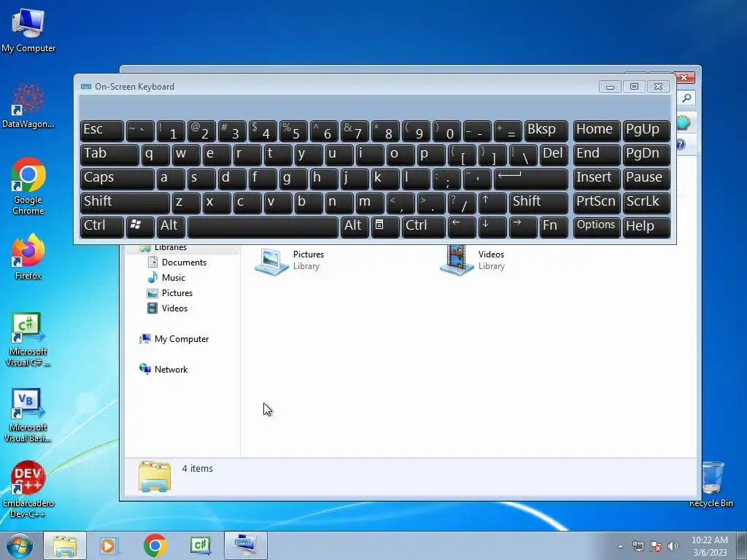Click the Pause key
This screenshot has height=560, width=747.
click(x=646, y=179)
